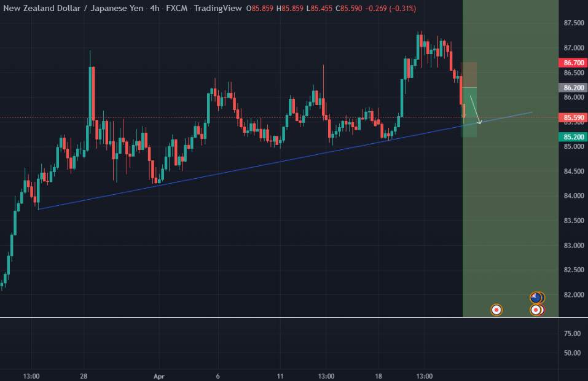Click the 87.500 price axis label
The width and height of the screenshot is (588, 381).
click(x=574, y=23)
